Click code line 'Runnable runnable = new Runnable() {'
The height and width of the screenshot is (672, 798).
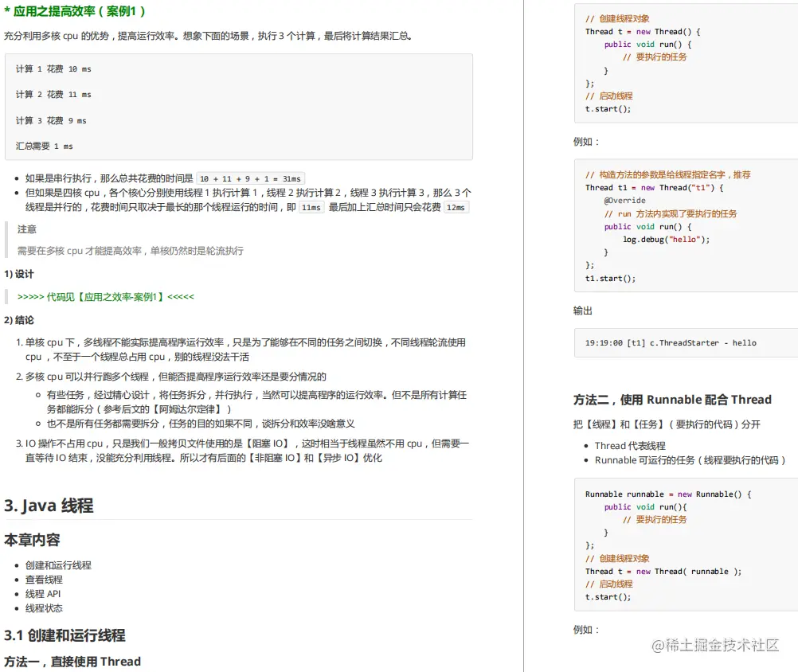click(668, 494)
